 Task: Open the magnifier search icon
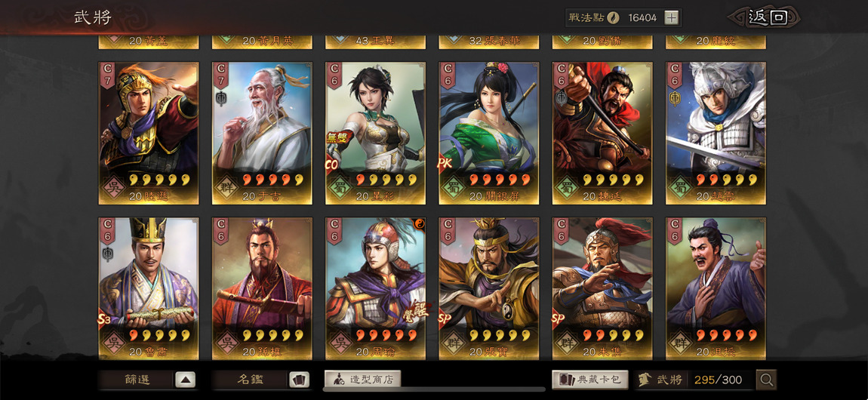(x=767, y=380)
